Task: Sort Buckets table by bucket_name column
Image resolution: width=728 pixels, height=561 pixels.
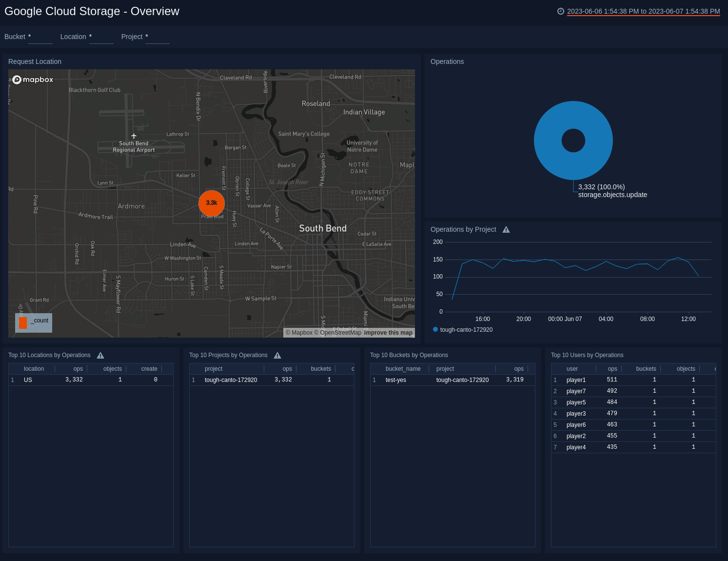Action: pos(403,369)
